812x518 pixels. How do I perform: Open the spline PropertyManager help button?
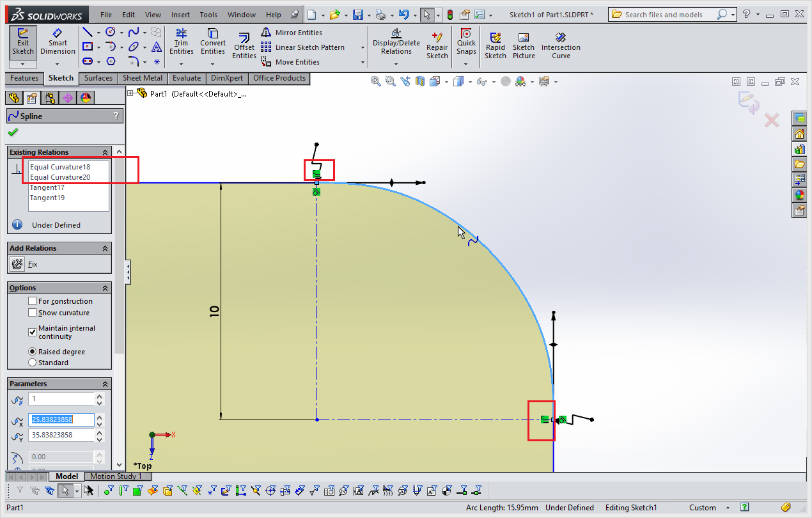point(116,116)
